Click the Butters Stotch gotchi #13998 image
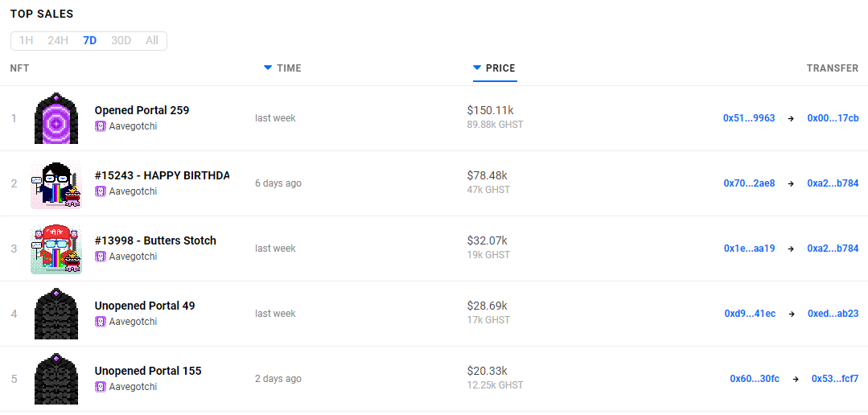868x415 pixels. [x=56, y=249]
